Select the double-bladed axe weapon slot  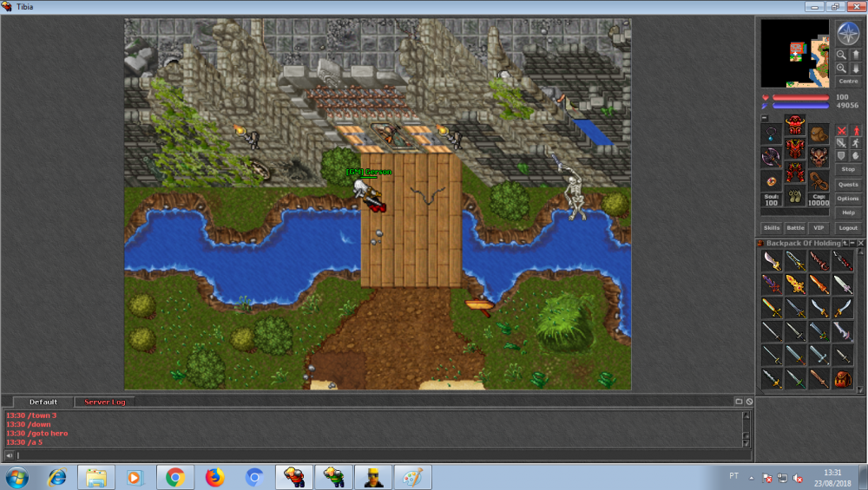pos(771,158)
